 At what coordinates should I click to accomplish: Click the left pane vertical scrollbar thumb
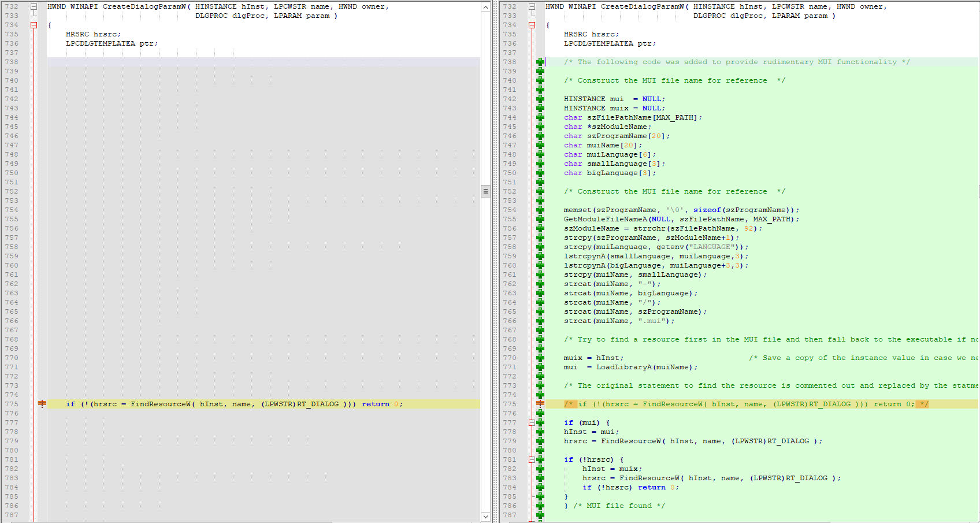point(485,191)
